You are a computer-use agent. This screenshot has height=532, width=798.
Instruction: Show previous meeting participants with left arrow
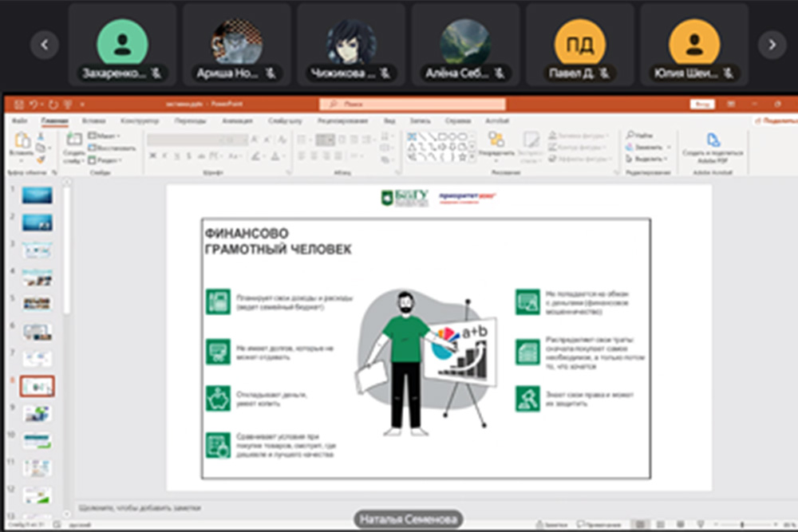tap(44, 45)
